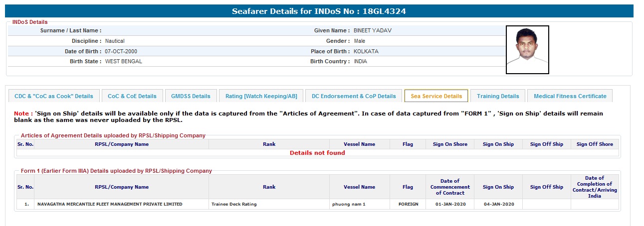This screenshot has width=644, height=226.
Task: Select the Sea Service Details tab
Action: [x=436, y=96]
